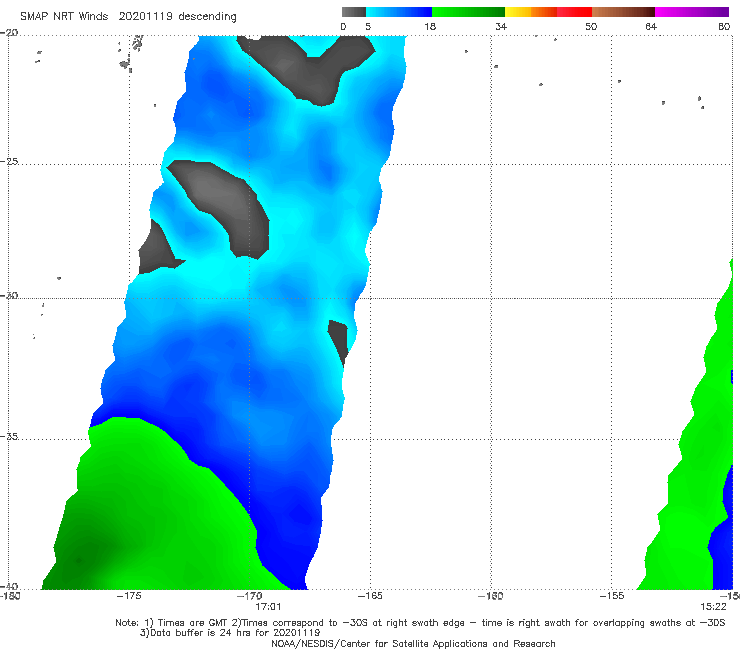Click the color bar label '64'
Image resolution: width=740 pixels, height=650 pixels.
click(x=651, y=27)
